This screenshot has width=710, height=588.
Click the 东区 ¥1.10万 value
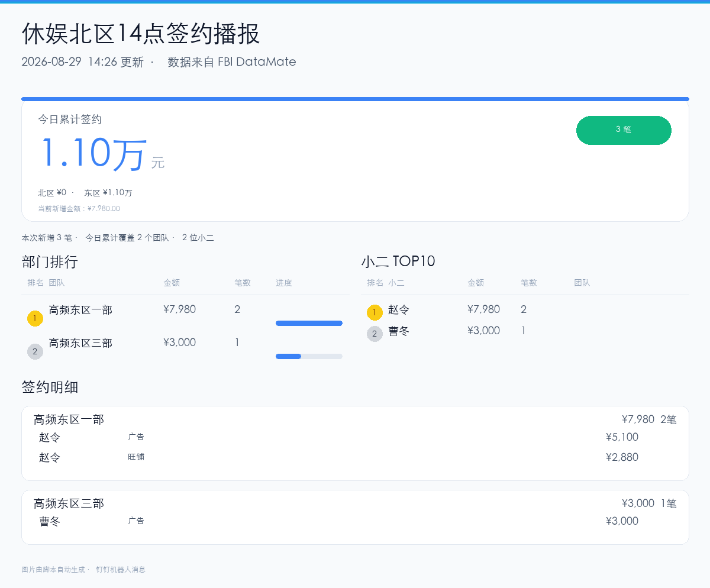tap(108, 193)
